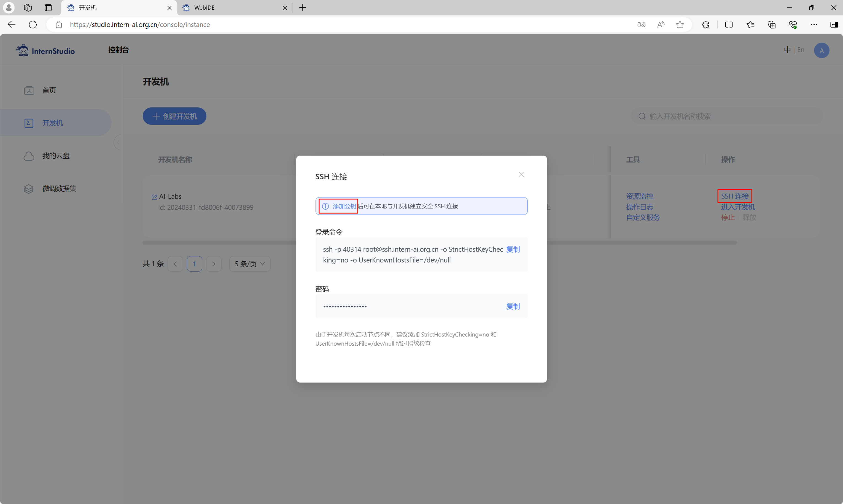Toggle split screen view icon
The height and width of the screenshot is (504, 843).
point(729,25)
